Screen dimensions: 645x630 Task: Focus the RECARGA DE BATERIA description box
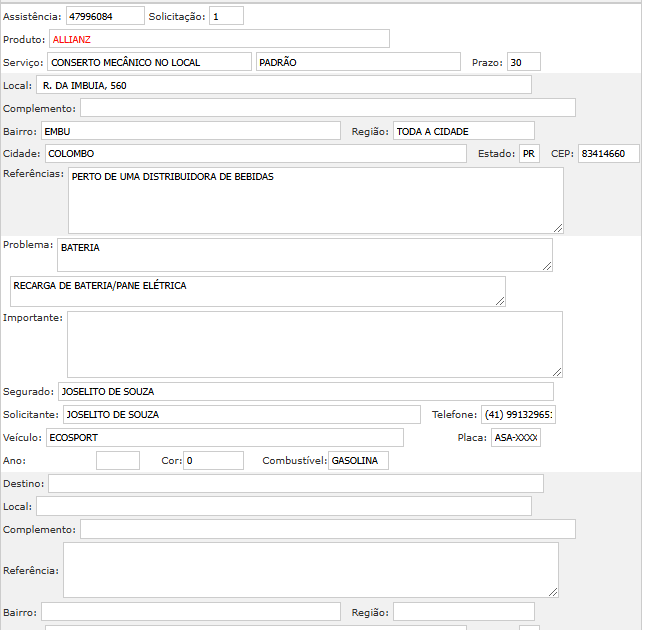(x=257, y=291)
